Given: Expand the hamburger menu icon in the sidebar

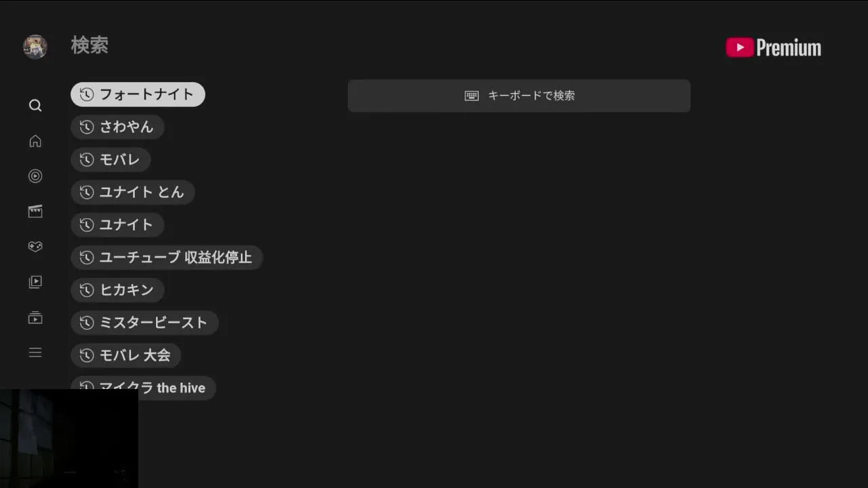Looking at the screenshot, I should (x=35, y=352).
